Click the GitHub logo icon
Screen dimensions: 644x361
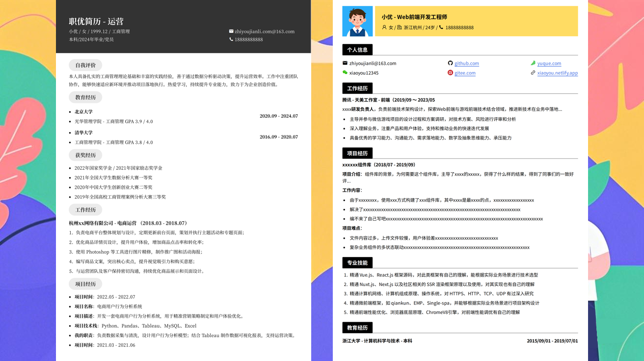coord(450,63)
